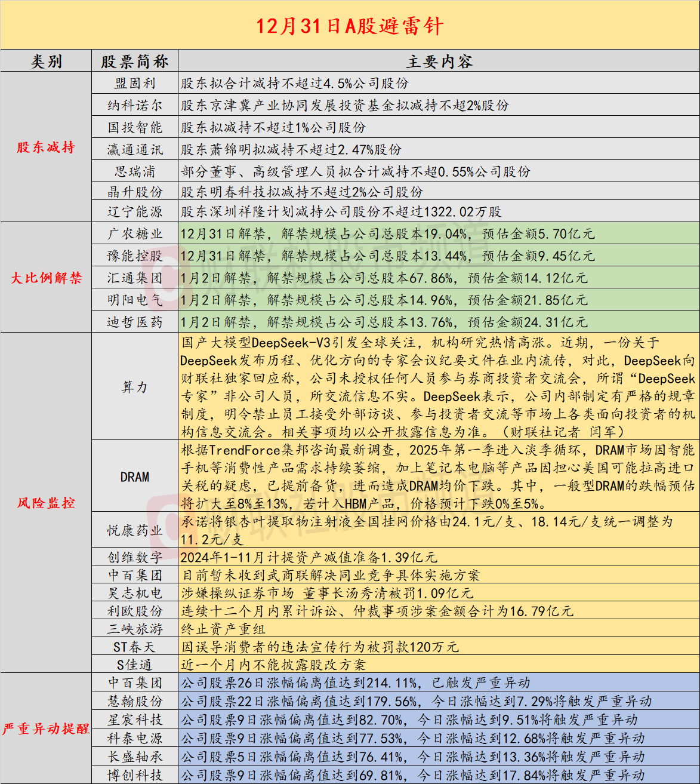This screenshot has height=784, width=700.
Task: Select the '博创科技' stock cell
Action: click(x=135, y=775)
